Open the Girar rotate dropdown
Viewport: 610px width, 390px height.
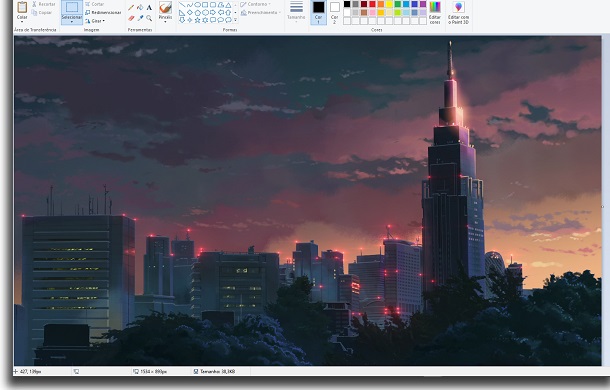click(x=95, y=21)
